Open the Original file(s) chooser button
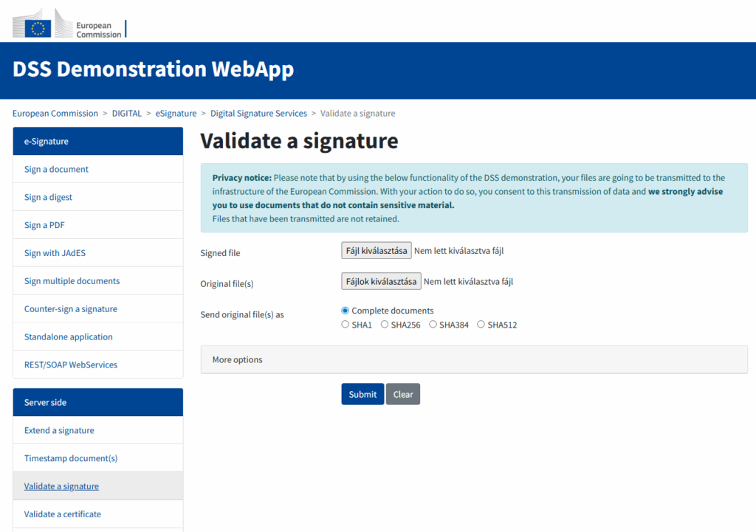Viewport: 756px width, 532px height. point(381,281)
